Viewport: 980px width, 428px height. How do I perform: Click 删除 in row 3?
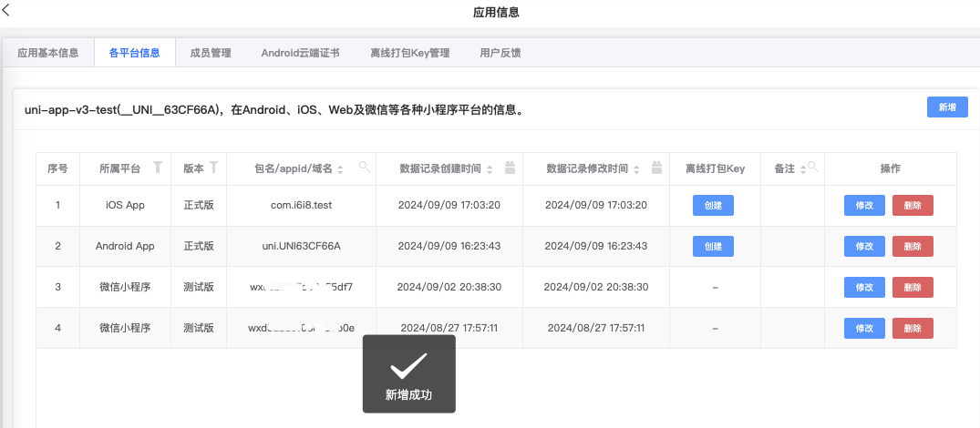[x=913, y=287]
